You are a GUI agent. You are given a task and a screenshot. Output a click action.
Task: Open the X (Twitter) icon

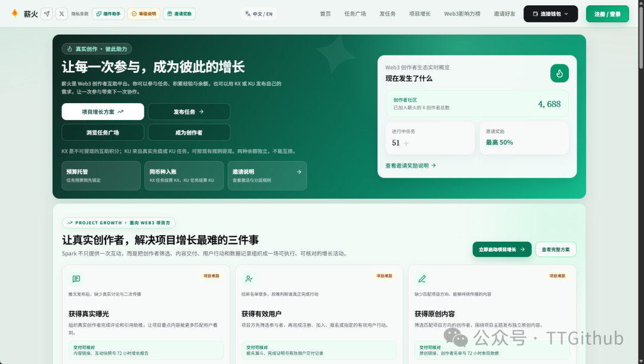coord(61,14)
